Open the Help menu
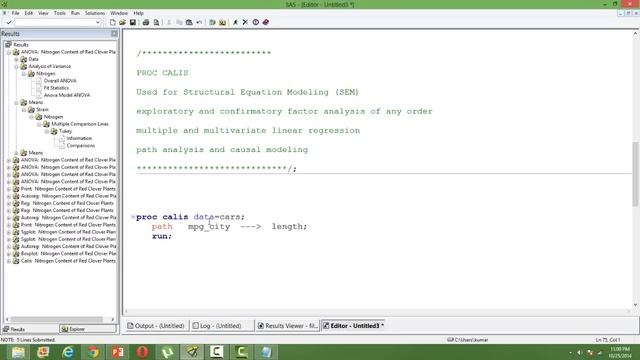This screenshot has width=640, height=360. 138,13
